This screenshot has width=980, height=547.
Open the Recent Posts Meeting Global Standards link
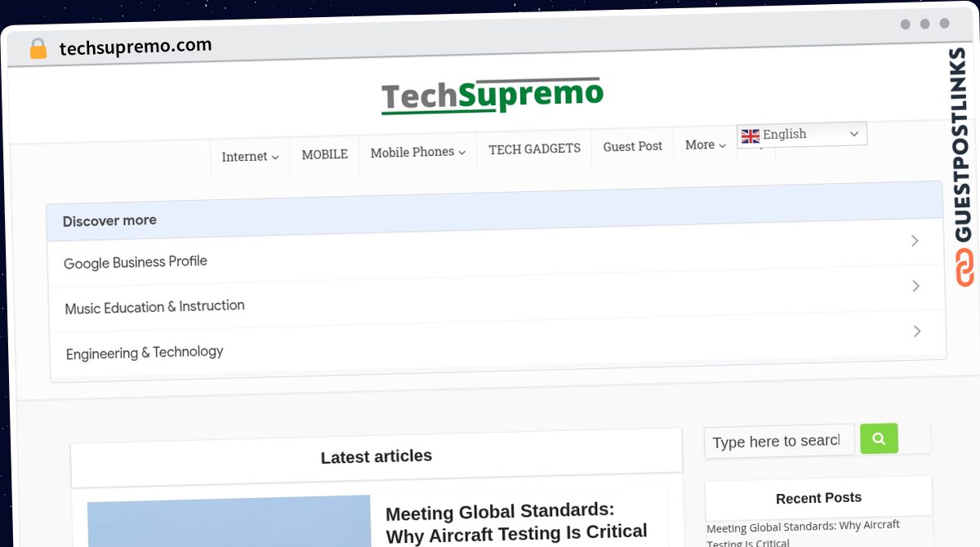pos(803,533)
